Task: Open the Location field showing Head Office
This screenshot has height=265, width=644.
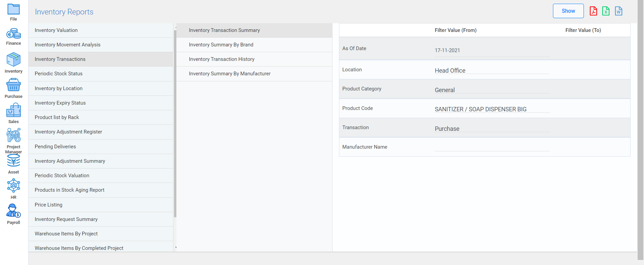Action: (x=492, y=71)
